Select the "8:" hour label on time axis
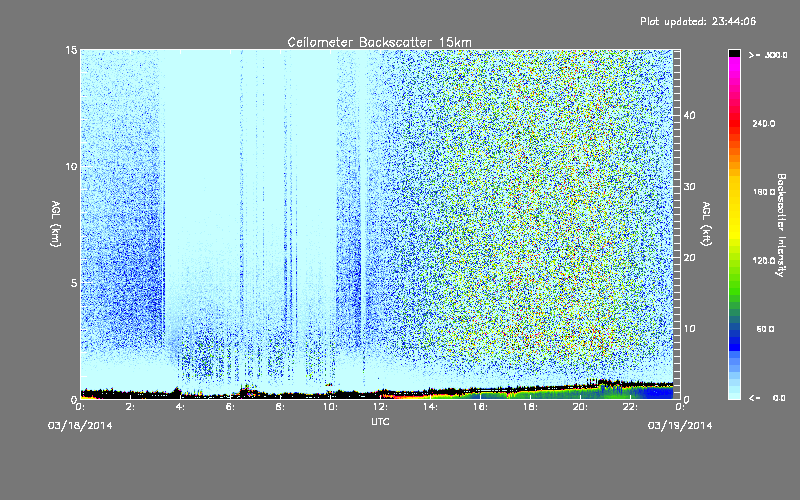 coord(281,407)
